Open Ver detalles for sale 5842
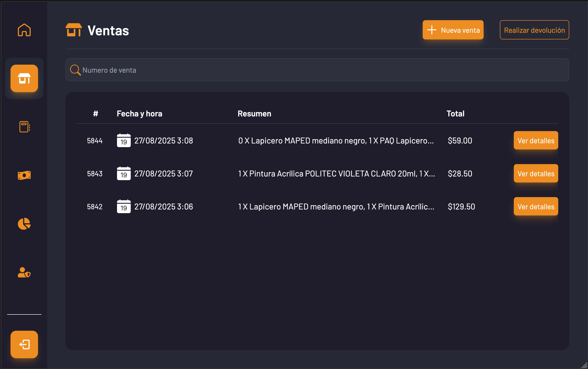The image size is (588, 369). pyautogui.click(x=536, y=207)
